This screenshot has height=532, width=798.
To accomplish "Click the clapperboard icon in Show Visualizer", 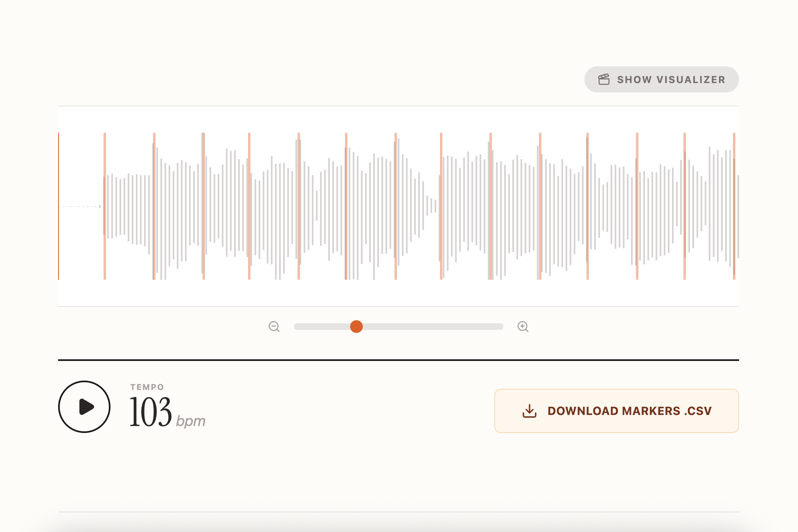I will 604,79.
